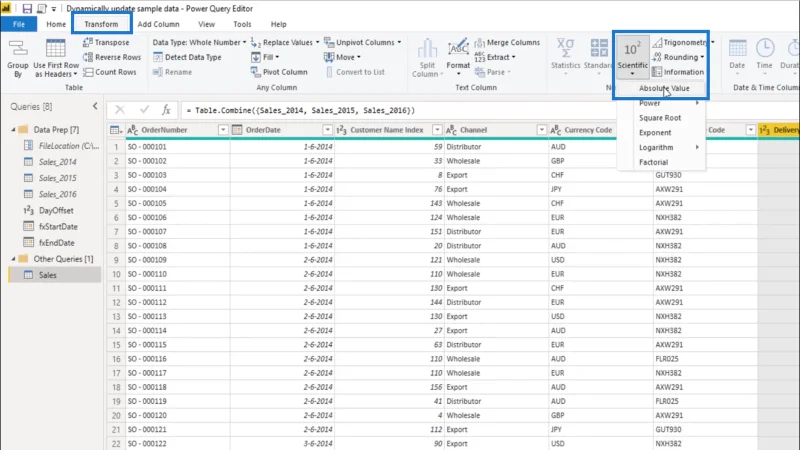
Task: Click the Transpose table icon
Action: 88,42
